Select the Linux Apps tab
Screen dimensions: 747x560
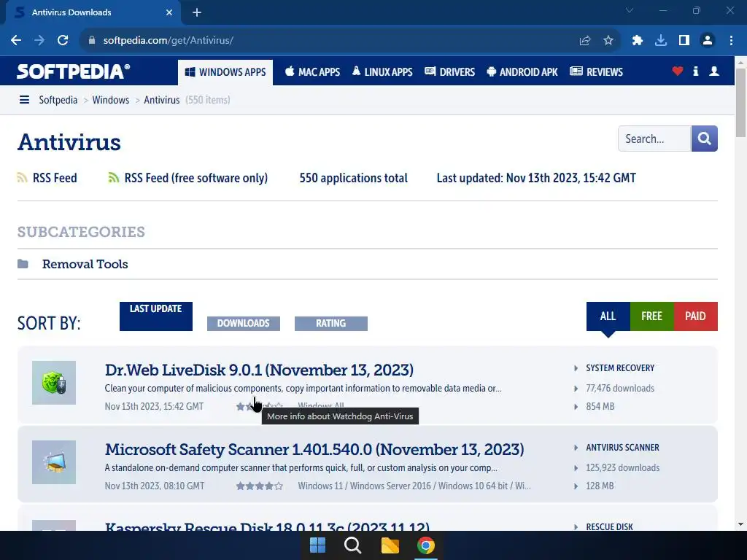tap(382, 72)
